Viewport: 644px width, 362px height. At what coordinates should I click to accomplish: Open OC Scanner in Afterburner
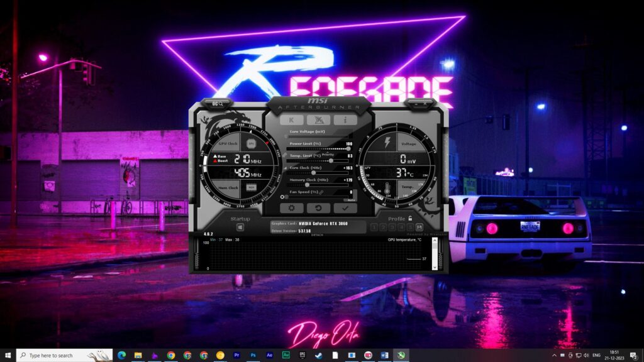[x=218, y=104]
